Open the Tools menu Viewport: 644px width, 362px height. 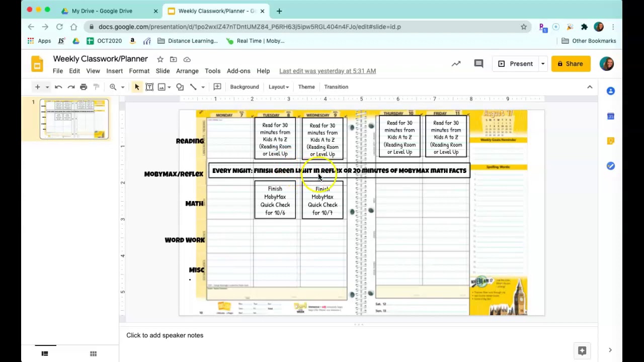coord(212,71)
